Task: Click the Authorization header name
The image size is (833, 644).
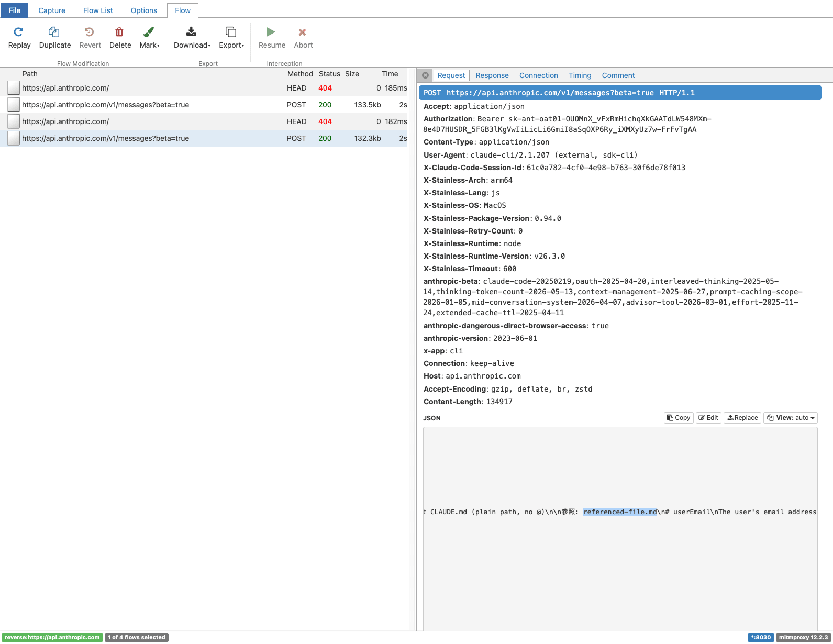Action: tap(448, 119)
